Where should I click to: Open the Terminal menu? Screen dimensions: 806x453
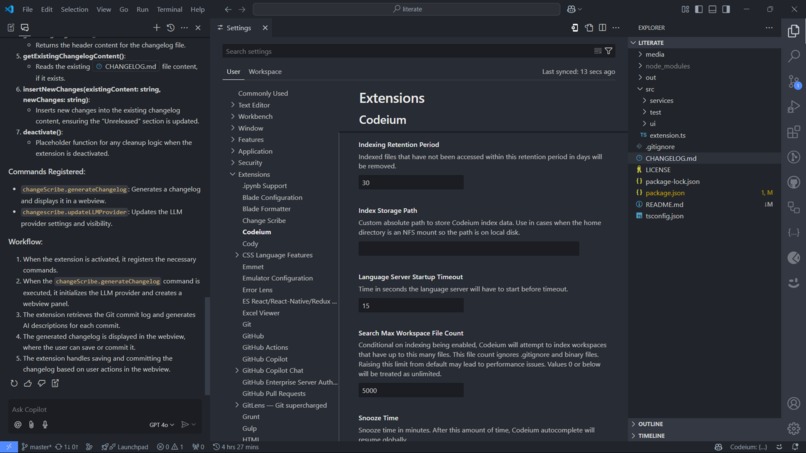pos(169,9)
